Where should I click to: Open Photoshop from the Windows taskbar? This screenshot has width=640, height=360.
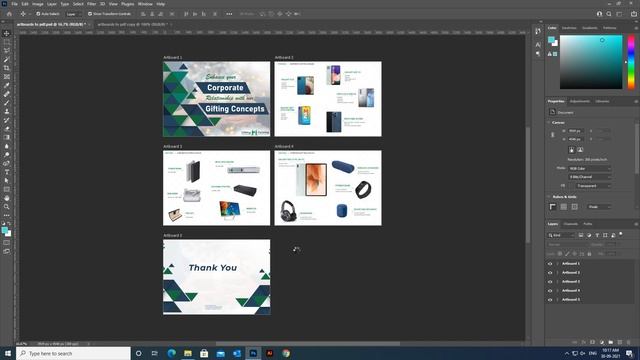click(253, 353)
